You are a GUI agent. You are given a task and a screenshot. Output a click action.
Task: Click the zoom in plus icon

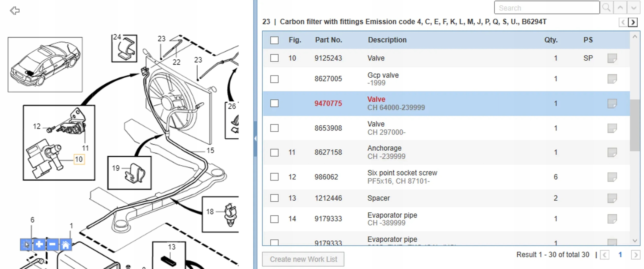(x=39, y=244)
